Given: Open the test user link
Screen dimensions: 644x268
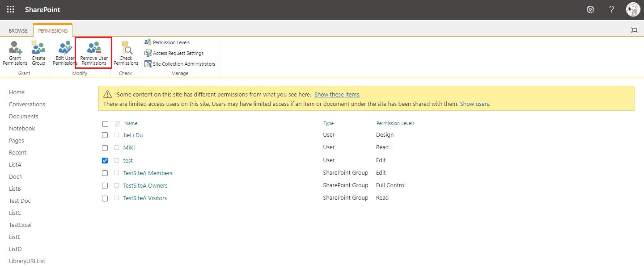Looking at the screenshot, I should point(128,160).
